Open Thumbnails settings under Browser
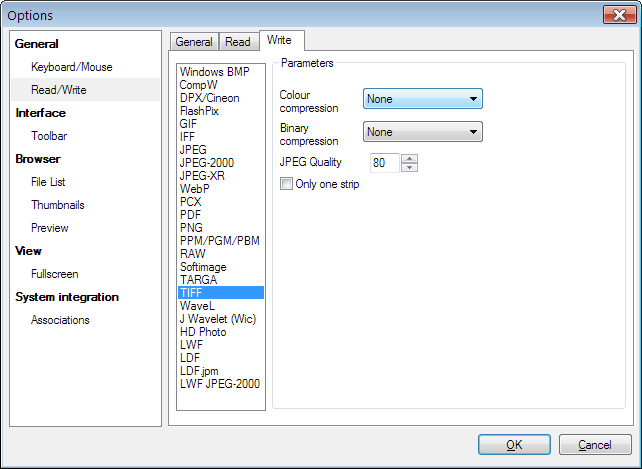Viewport: 642px width, 469px height. [58, 205]
